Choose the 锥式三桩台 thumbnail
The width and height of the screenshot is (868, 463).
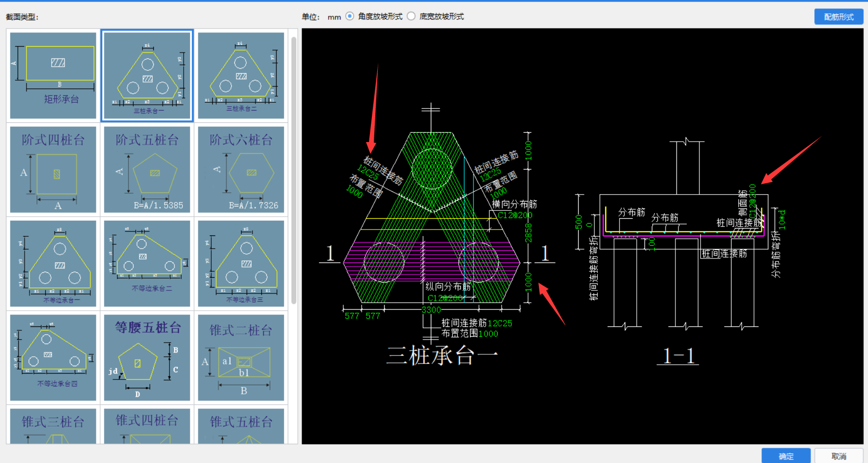pos(53,426)
